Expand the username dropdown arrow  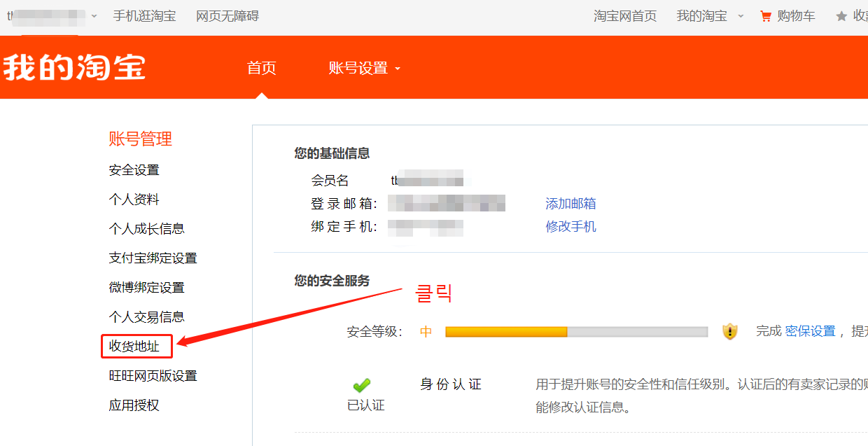pyautogui.click(x=94, y=16)
